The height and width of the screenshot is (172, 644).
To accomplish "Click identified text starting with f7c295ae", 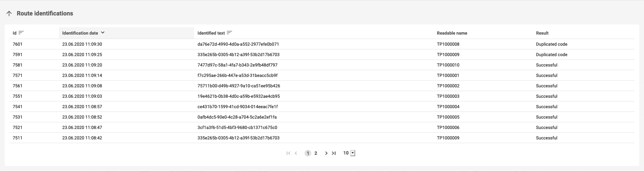I will click(237, 75).
